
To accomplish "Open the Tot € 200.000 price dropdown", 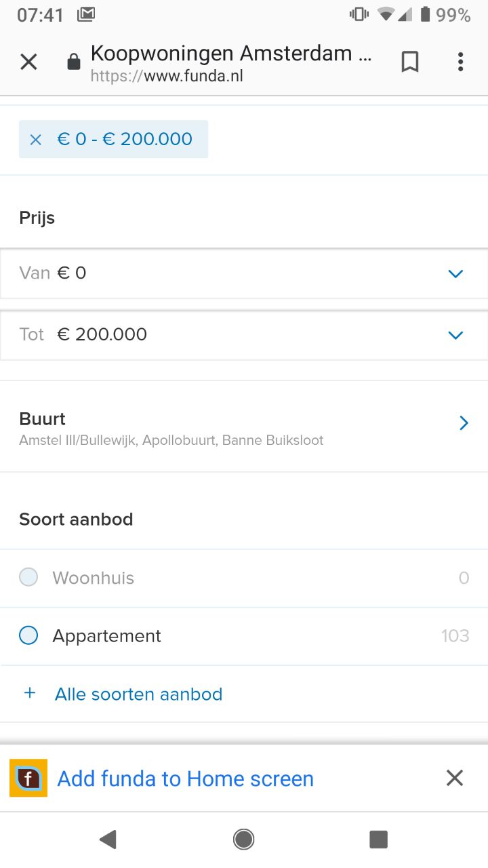I will point(244,334).
